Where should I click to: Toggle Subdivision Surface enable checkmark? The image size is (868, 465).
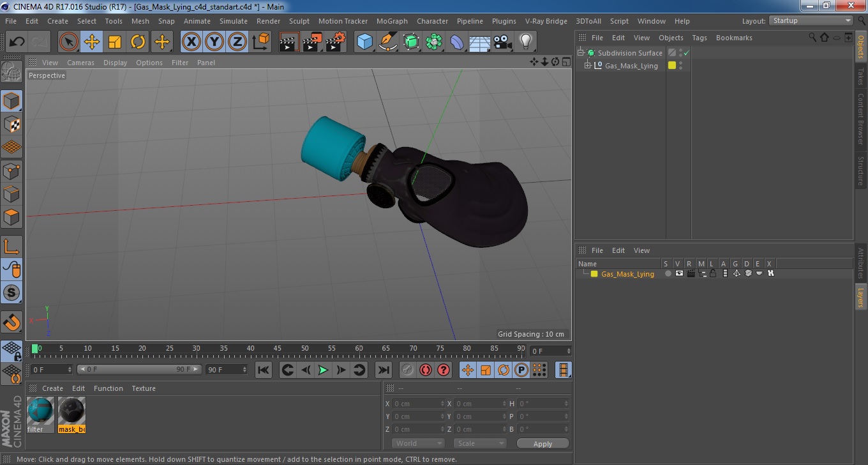tap(686, 53)
